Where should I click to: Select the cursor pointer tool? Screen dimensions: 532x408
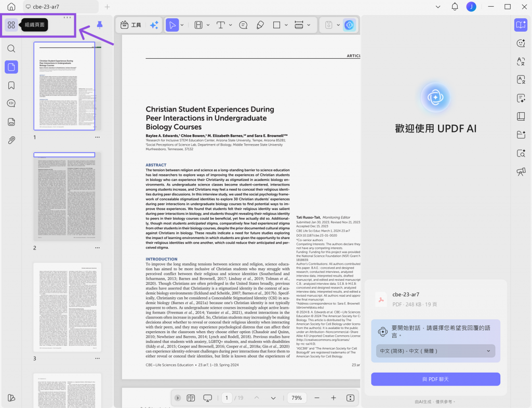point(172,25)
